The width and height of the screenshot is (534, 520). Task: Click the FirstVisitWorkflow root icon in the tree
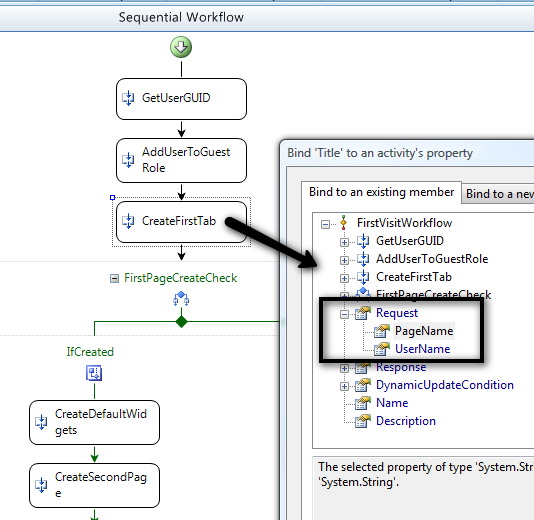pyautogui.click(x=343, y=223)
